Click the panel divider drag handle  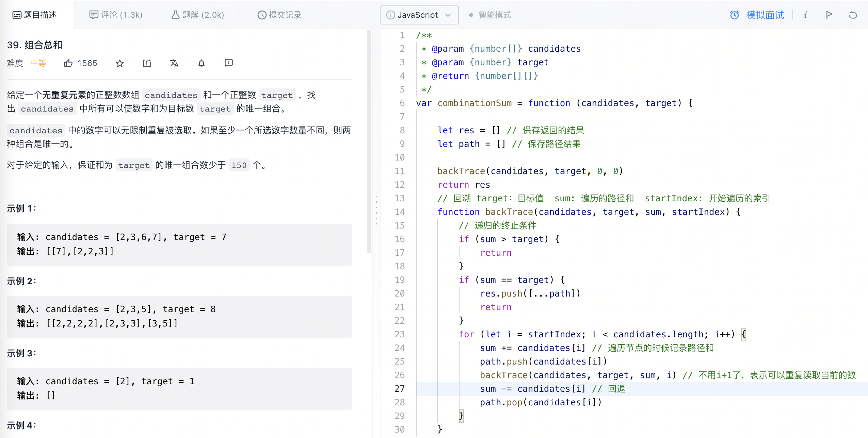376,210
